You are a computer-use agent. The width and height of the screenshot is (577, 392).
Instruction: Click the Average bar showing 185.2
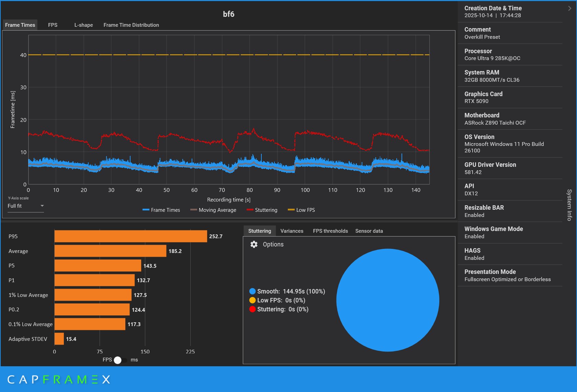[110, 251]
